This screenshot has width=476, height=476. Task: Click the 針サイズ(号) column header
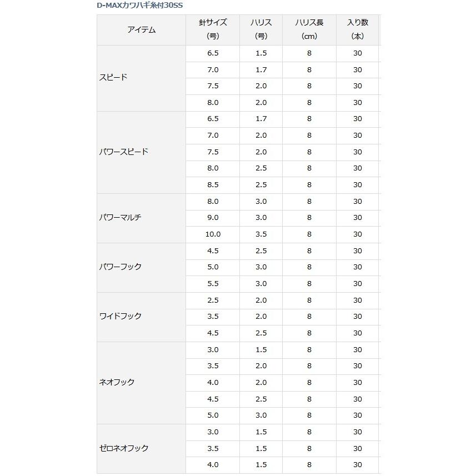pyautogui.click(x=213, y=30)
